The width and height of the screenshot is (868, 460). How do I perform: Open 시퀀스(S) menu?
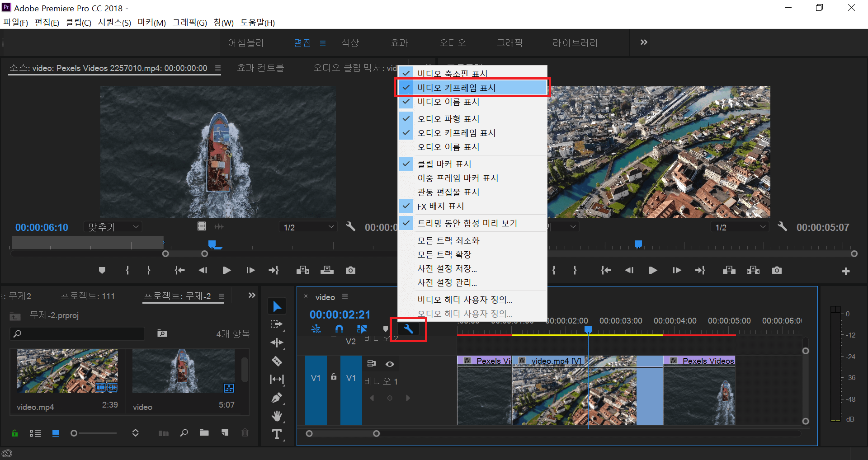[114, 23]
